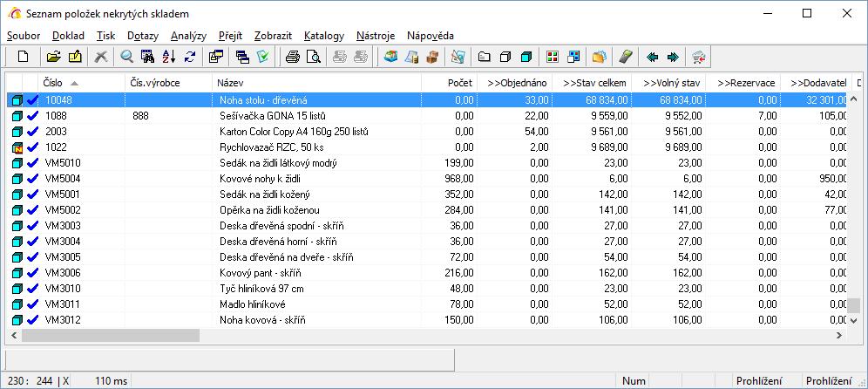Click the blue squares grid icon
868x389 pixels.
[573, 57]
